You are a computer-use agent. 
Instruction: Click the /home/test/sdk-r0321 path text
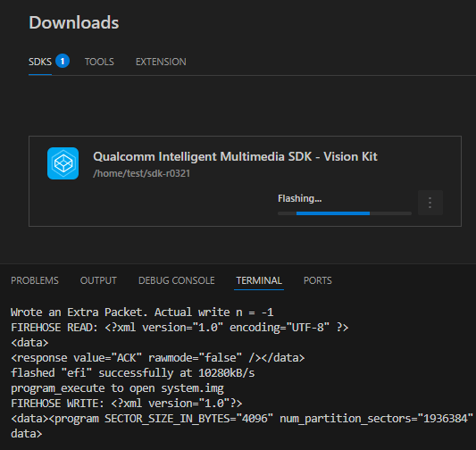point(141,173)
